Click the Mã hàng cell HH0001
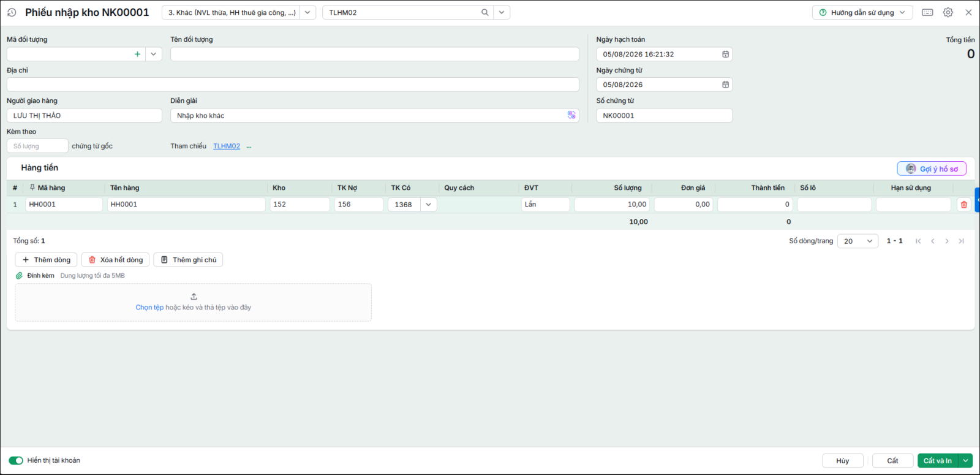 [x=64, y=205]
